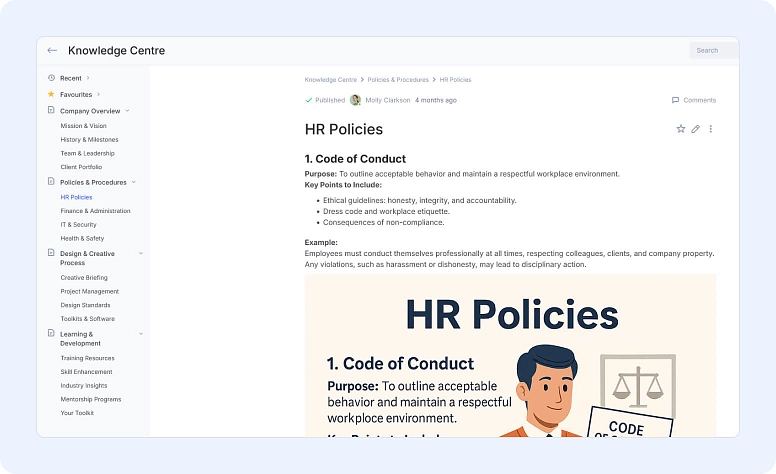
Task: Expand the Favourites section chevron
Action: pos(98,94)
